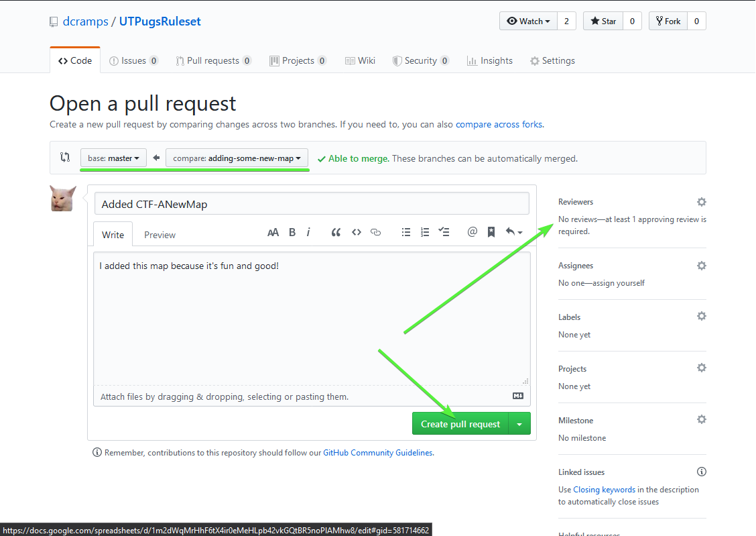This screenshot has height=536, width=756.
Task: Click the UTPugsRuleset repository link
Action: click(x=160, y=21)
